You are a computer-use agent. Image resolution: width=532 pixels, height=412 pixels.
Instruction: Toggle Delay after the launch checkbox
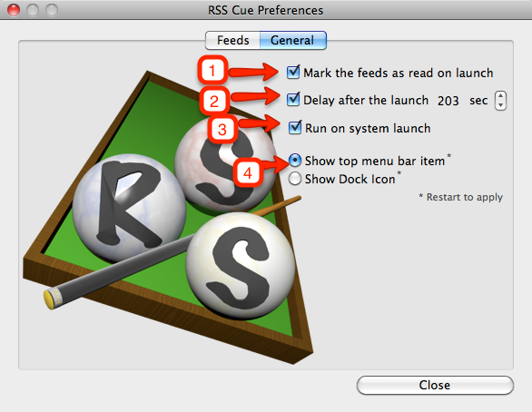coord(293,99)
